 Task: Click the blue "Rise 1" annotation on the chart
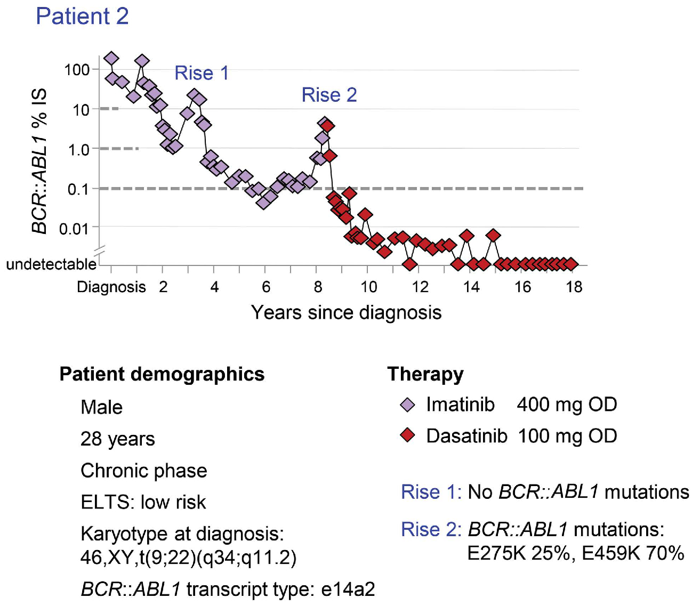coord(202,73)
